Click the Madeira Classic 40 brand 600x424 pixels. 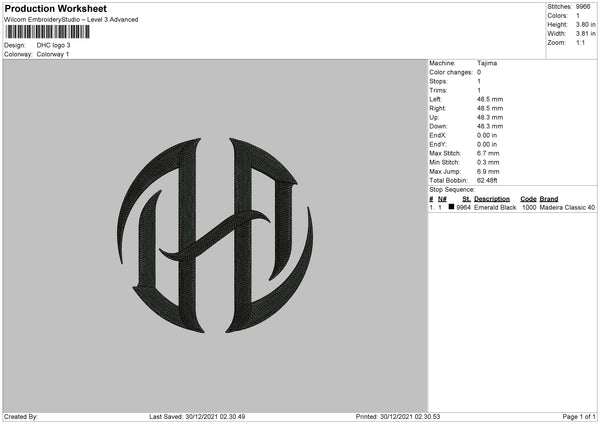[567, 208]
